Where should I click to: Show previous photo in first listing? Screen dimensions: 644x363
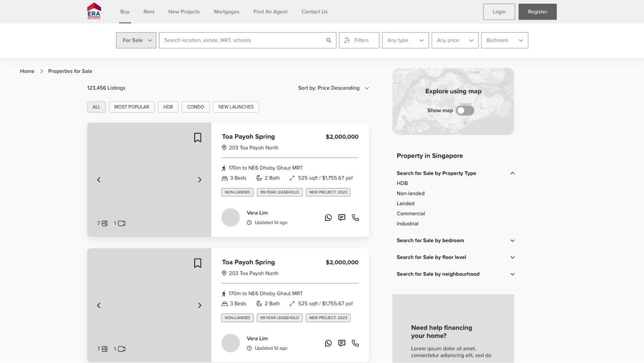pyautogui.click(x=99, y=180)
